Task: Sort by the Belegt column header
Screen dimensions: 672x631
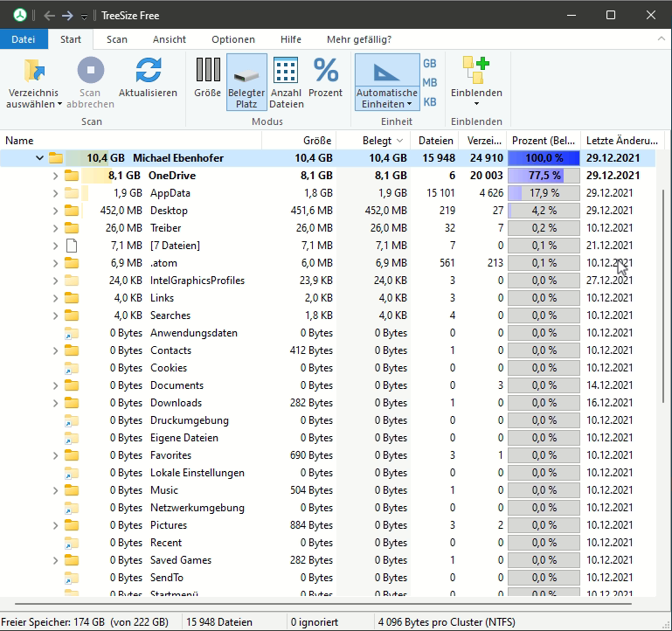Action: pyautogui.click(x=374, y=141)
